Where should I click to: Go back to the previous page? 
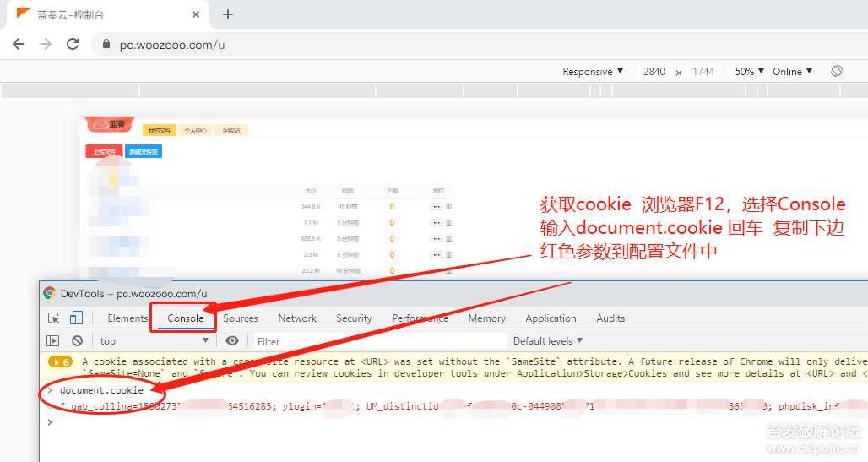pyautogui.click(x=19, y=45)
